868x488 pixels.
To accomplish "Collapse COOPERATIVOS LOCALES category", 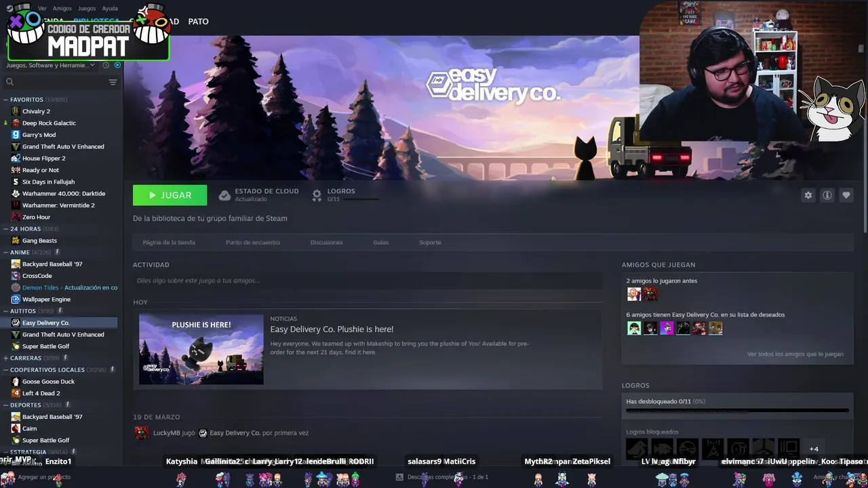I will 5,370.
